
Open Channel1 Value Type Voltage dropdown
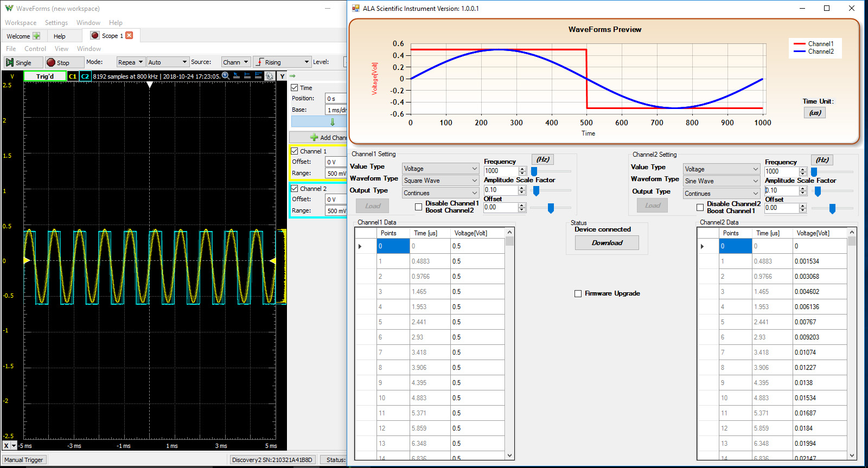point(440,169)
